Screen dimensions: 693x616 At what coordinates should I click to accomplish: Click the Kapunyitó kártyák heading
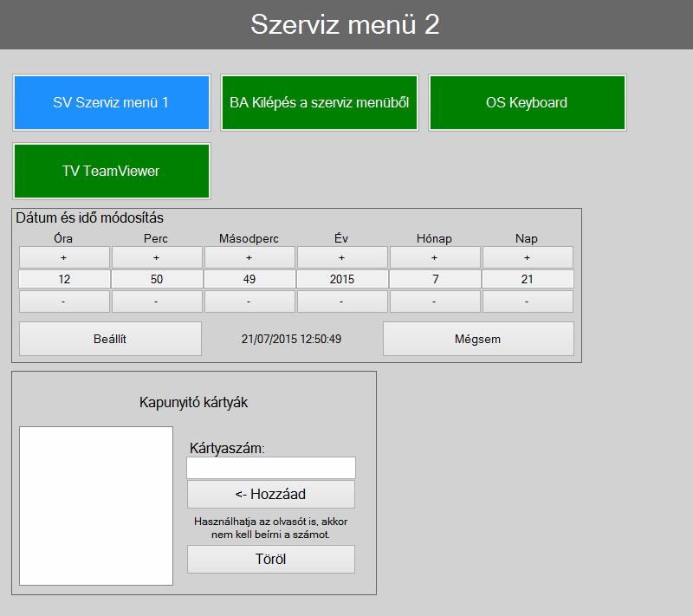pos(193,403)
